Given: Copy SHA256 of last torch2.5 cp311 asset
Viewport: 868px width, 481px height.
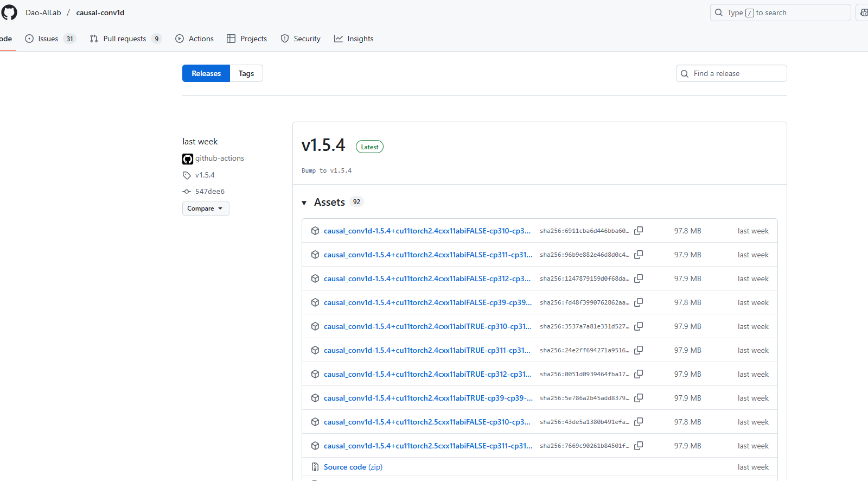Looking at the screenshot, I should click(x=639, y=446).
